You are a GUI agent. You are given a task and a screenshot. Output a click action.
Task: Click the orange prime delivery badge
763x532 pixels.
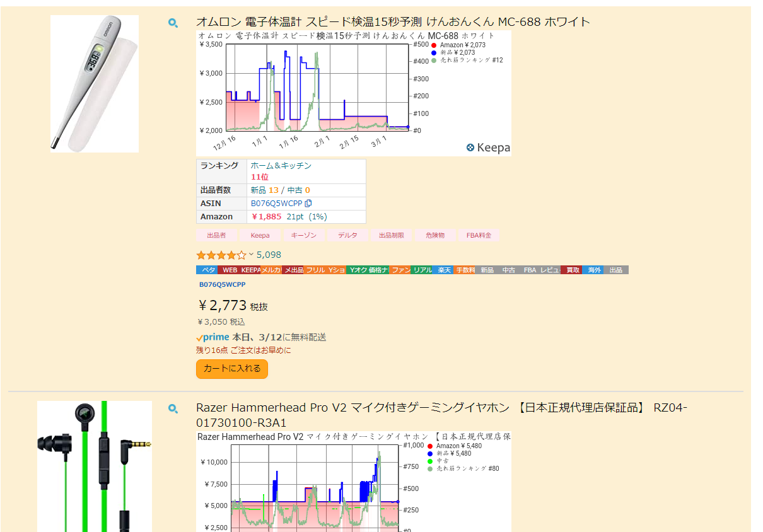(213, 337)
